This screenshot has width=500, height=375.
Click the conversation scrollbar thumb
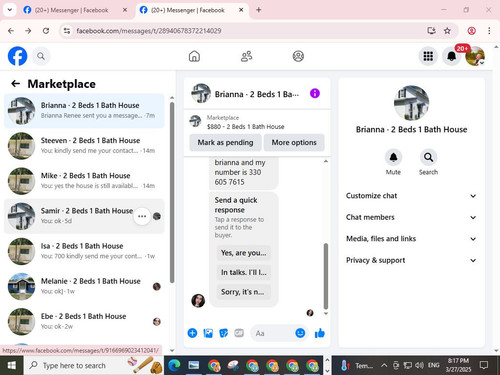[326, 276]
